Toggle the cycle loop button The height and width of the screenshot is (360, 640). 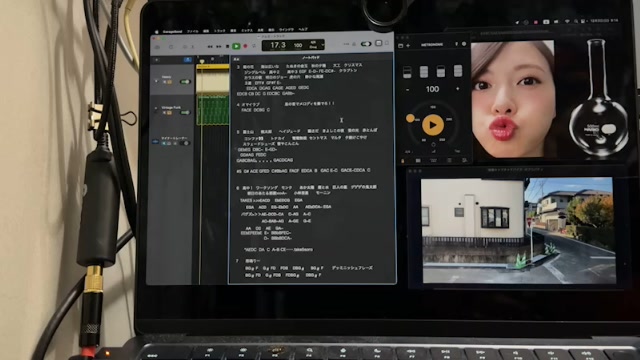pos(254,47)
